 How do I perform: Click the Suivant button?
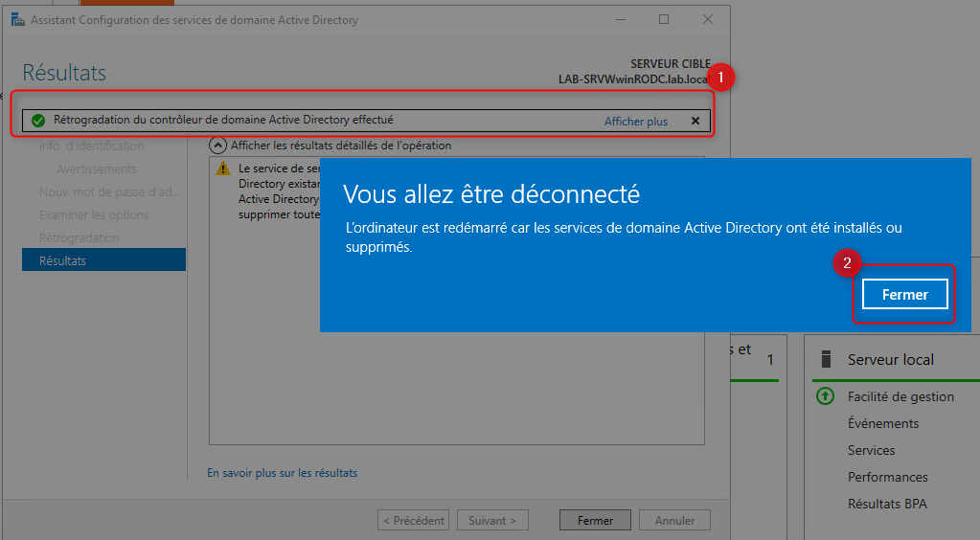coord(492,520)
